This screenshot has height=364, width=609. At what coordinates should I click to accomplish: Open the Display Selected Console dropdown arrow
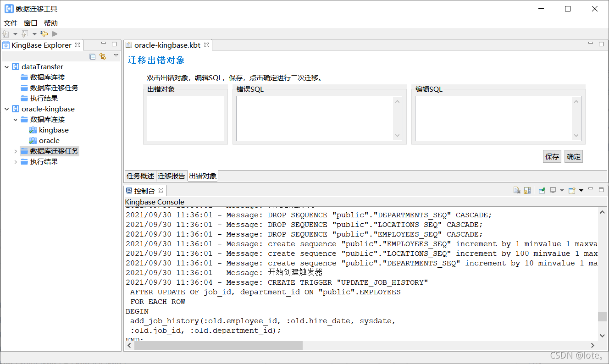click(x=562, y=191)
